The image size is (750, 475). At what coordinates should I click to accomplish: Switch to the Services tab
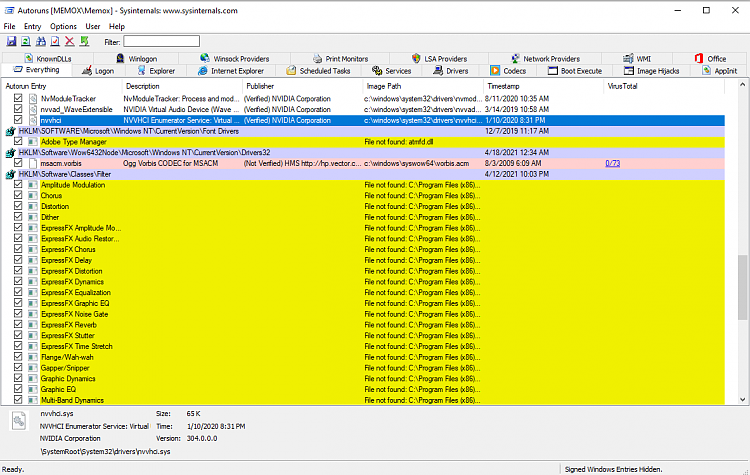[392, 71]
